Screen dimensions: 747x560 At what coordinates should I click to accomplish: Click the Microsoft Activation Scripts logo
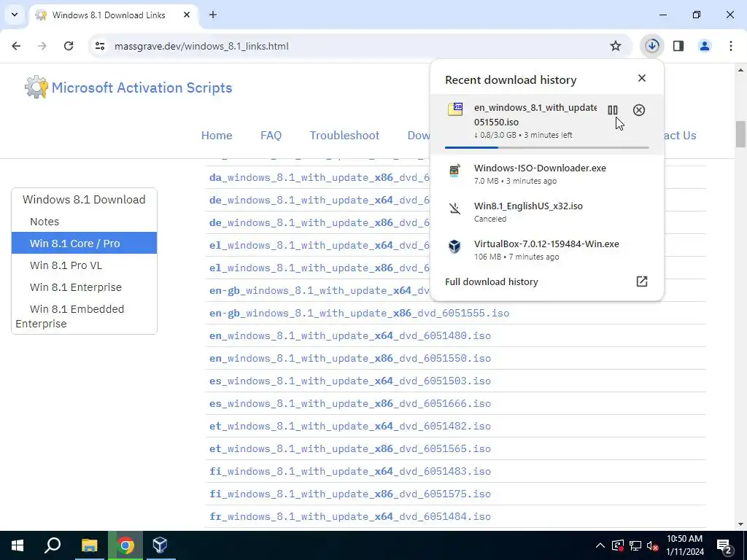(128, 87)
